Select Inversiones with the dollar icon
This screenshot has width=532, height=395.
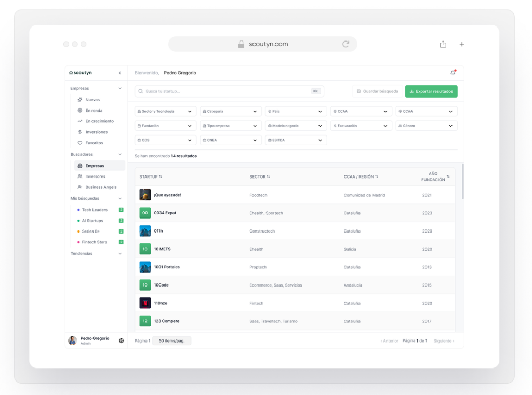pos(80,132)
